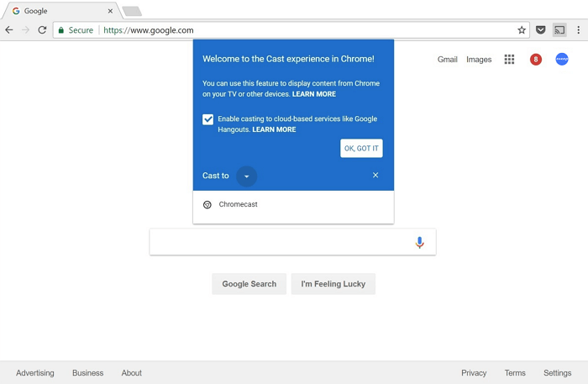Start voice search with the microphone
Screen dimensions: 588x384
(419, 242)
